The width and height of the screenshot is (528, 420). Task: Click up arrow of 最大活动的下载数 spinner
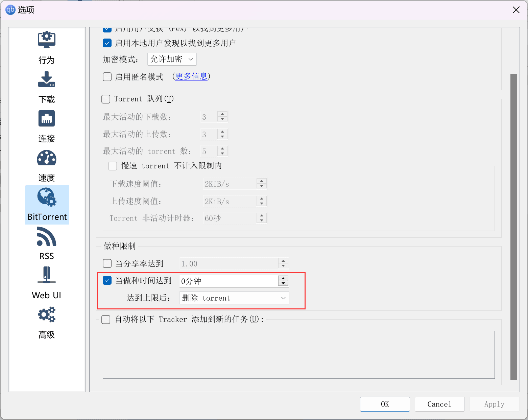tap(222, 114)
